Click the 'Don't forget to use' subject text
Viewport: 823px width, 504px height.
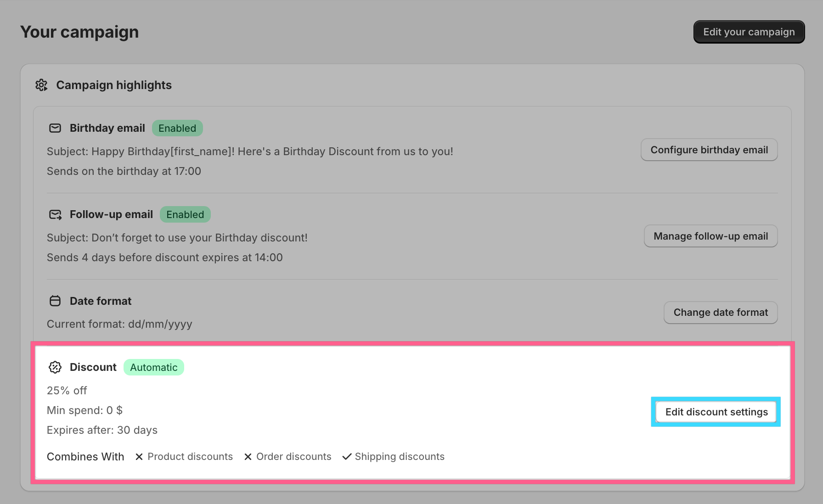(x=177, y=238)
